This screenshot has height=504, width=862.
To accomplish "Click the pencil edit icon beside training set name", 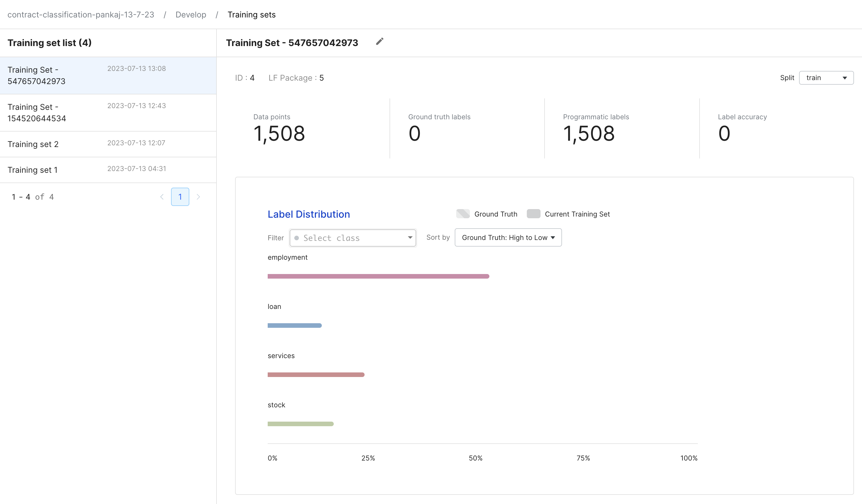I will (380, 41).
